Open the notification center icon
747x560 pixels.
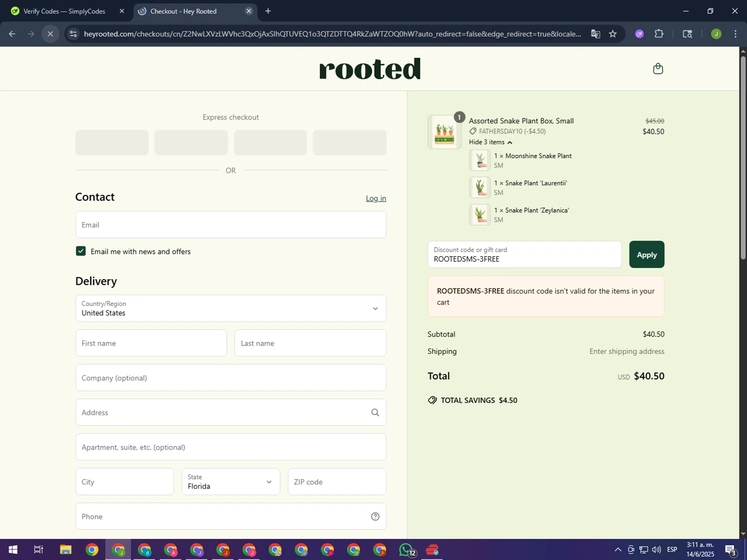731,550
